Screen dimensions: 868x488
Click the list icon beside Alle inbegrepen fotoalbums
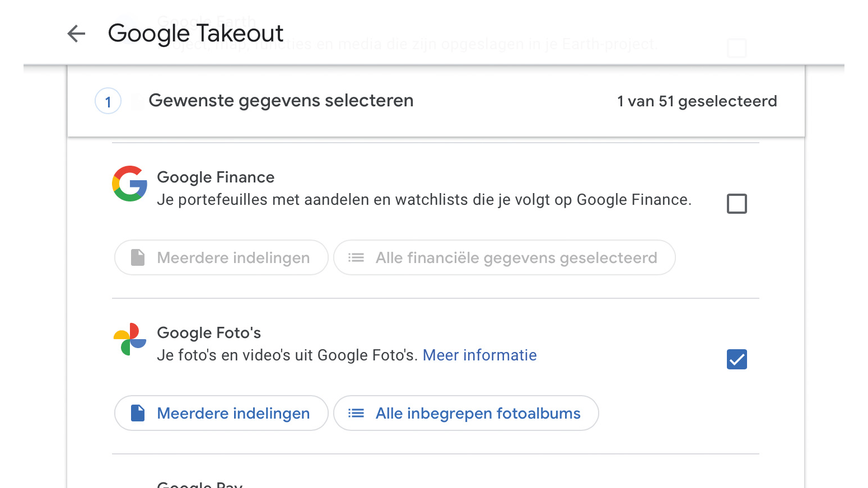coord(356,413)
